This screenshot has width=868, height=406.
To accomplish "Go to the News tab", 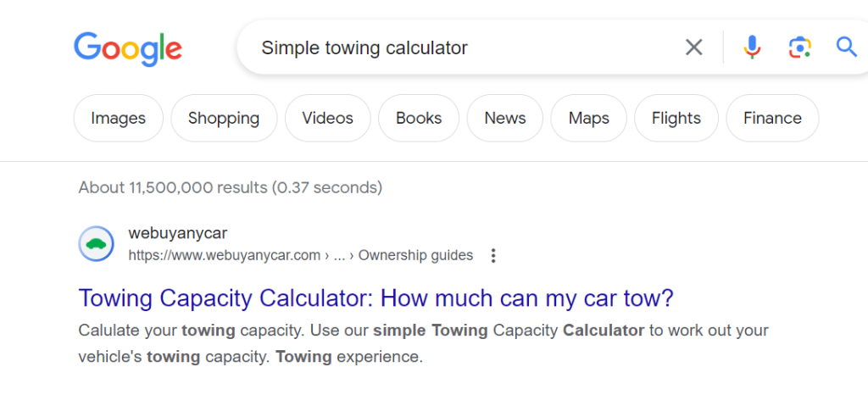I will point(505,118).
